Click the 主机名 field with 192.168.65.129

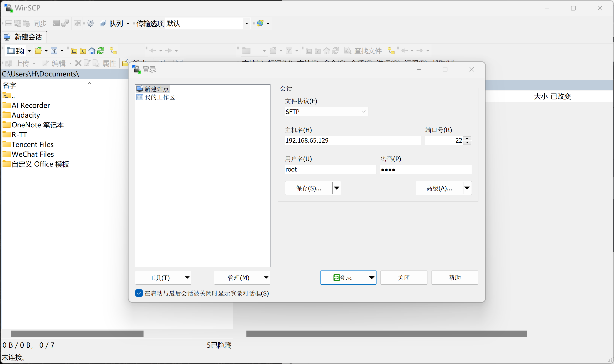click(x=353, y=140)
